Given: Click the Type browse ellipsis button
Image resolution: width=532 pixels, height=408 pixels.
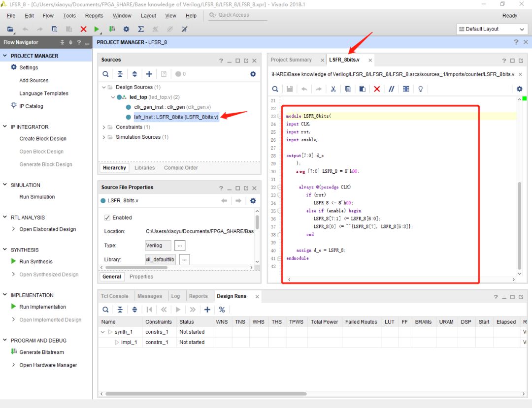Looking at the screenshot, I should 180,246.
